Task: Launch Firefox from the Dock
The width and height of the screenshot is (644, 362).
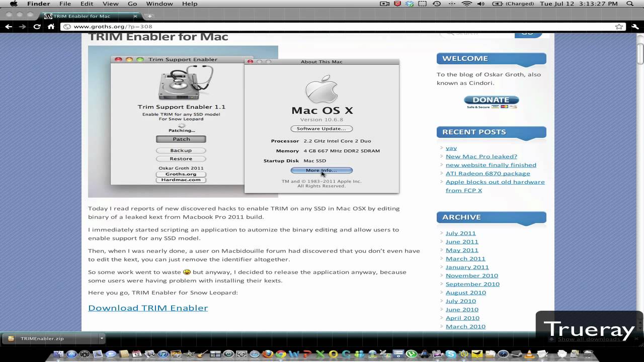Action: click(268, 354)
